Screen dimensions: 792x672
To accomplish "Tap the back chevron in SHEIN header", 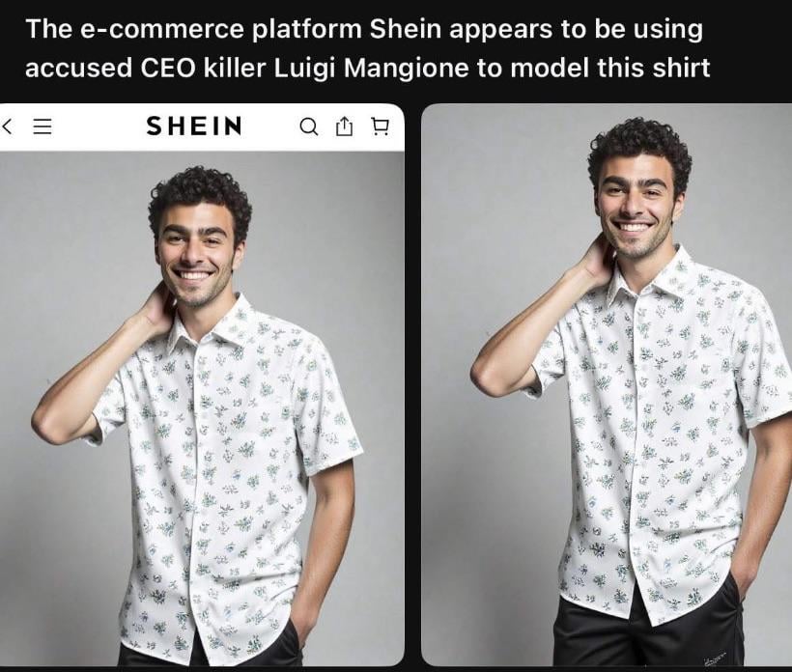I will 7,126.
